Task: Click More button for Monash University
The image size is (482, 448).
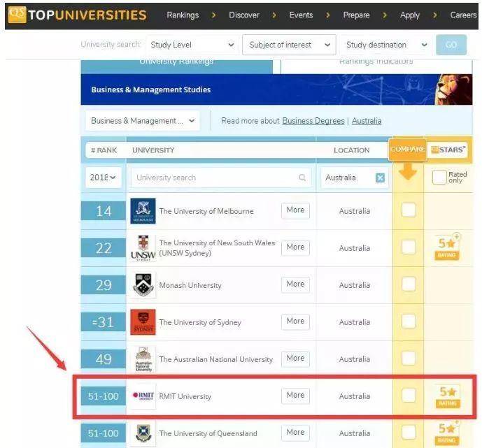Action: click(x=295, y=284)
